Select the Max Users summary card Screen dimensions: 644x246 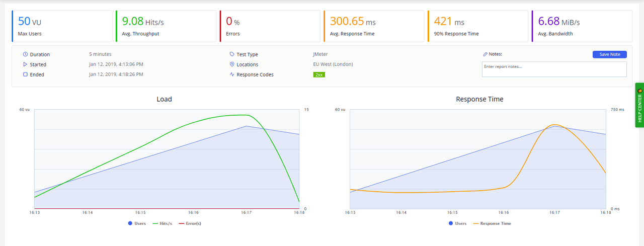pyautogui.click(x=62, y=26)
